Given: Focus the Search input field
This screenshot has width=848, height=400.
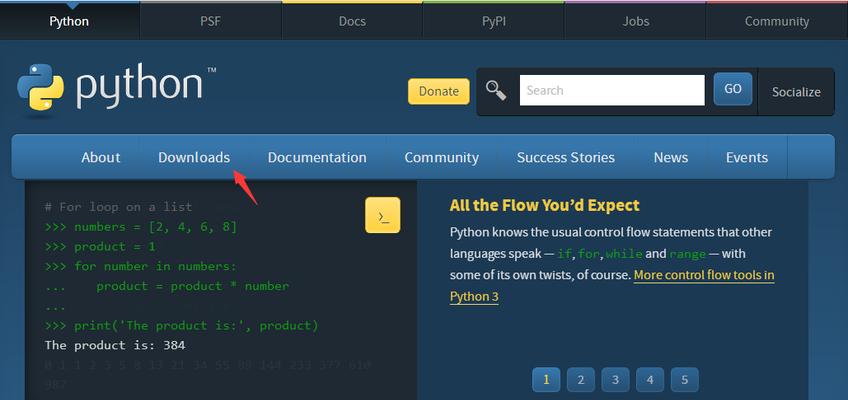Looking at the screenshot, I should tap(612, 90).
